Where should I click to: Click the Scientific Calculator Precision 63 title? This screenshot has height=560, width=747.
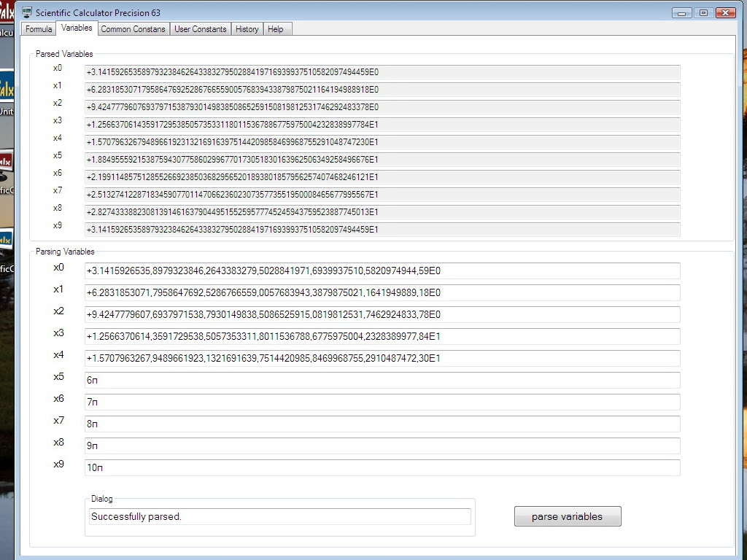[98, 13]
